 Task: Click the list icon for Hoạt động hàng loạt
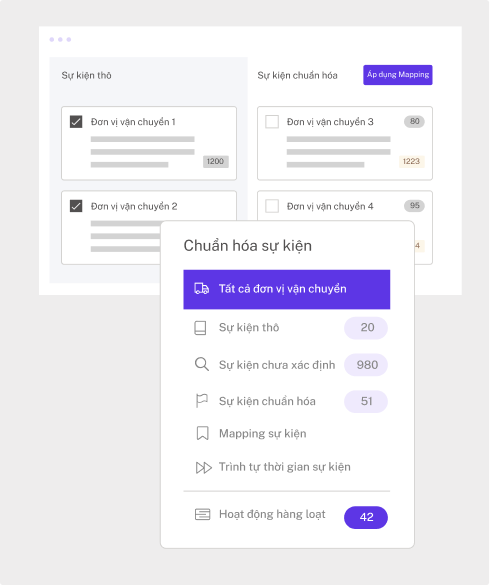click(203, 514)
